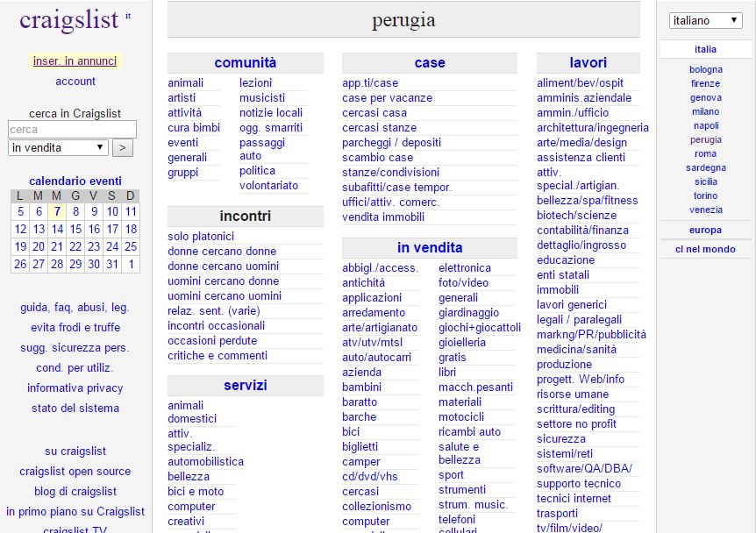Switch city to roma
Screen dimensions: 756x533
[705, 154]
